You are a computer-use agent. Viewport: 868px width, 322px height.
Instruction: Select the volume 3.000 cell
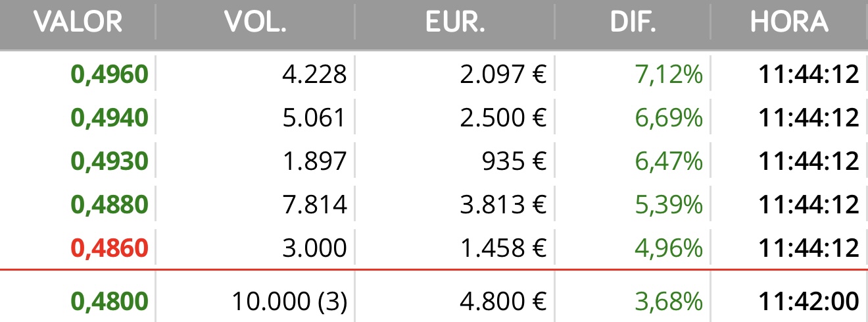click(x=314, y=248)
